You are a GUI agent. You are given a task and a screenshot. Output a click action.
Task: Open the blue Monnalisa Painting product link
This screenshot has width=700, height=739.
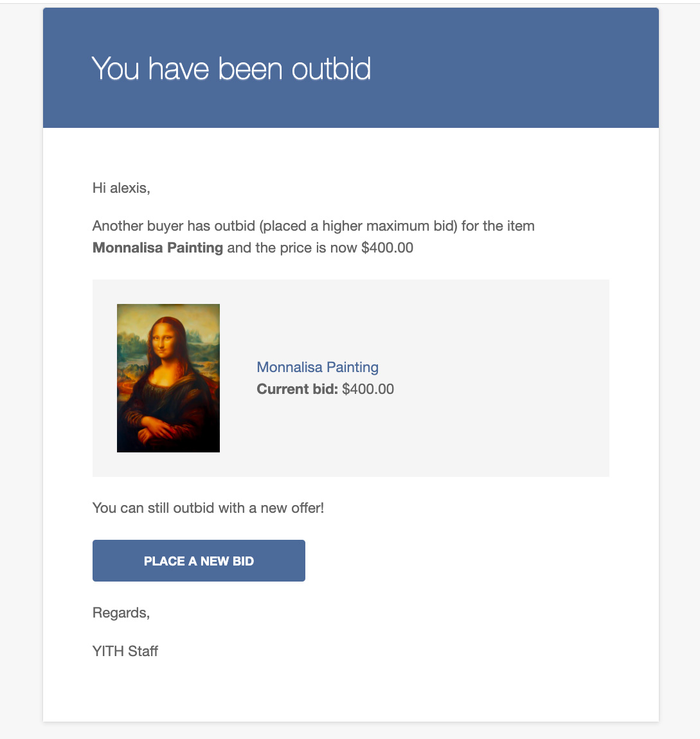click(318, 367)
